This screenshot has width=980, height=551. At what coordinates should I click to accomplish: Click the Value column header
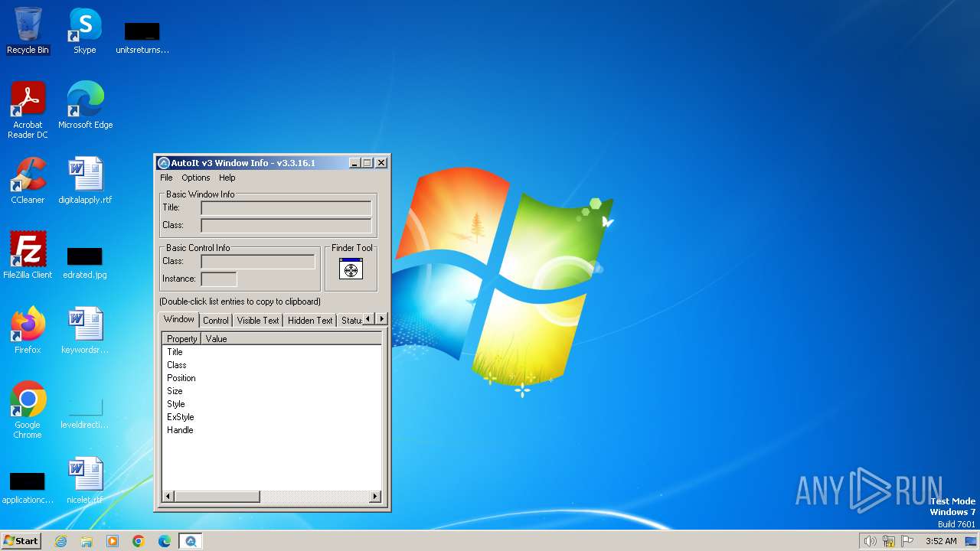point(292,338)
